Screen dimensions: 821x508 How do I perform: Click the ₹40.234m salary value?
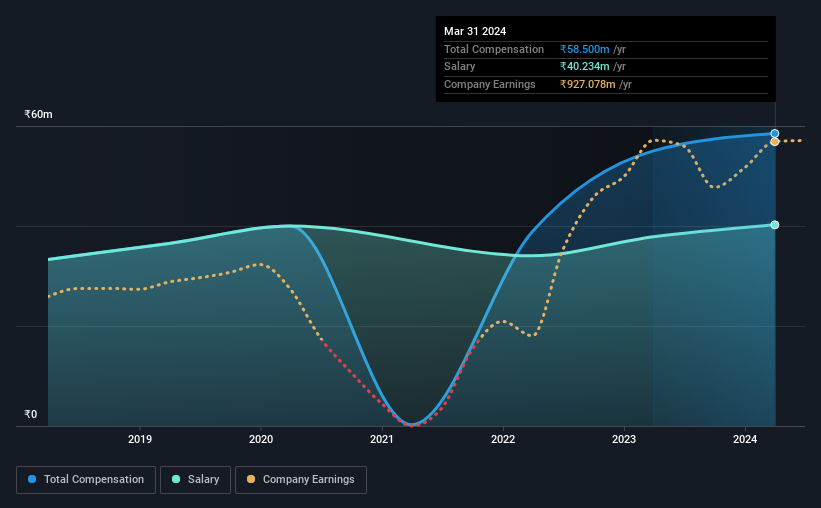584,67
